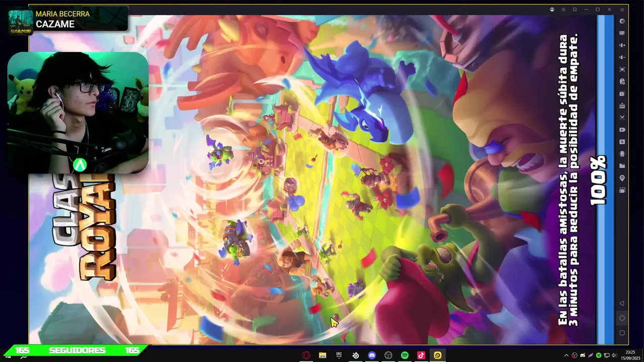Click the SEGUIDORES follower counter banner
Screen dimensions: 644x362
(x=77, y=350)
